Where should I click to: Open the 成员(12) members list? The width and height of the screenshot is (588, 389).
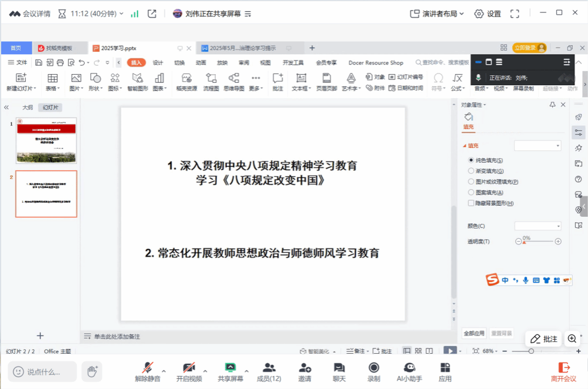[269, 368]
